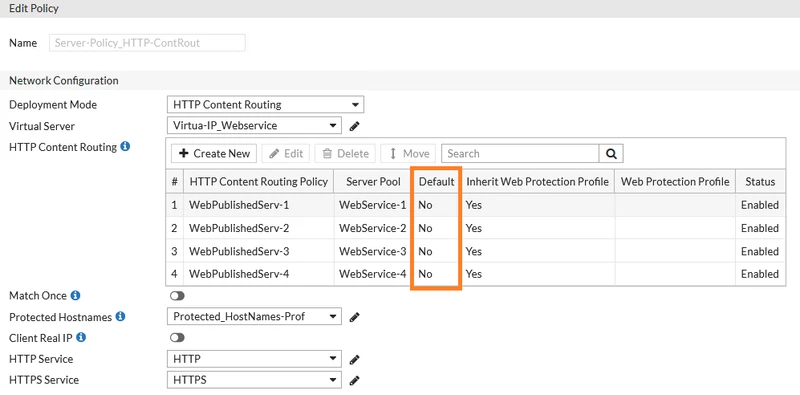Click the WebService-2 server pool cell
800x395 pixels.
372,228
